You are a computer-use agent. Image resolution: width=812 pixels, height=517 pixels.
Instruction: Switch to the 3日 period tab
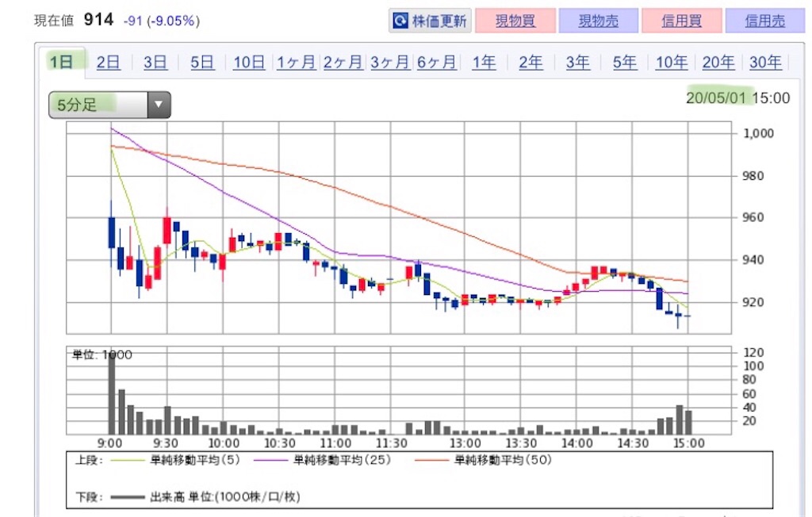pos(155,62)
